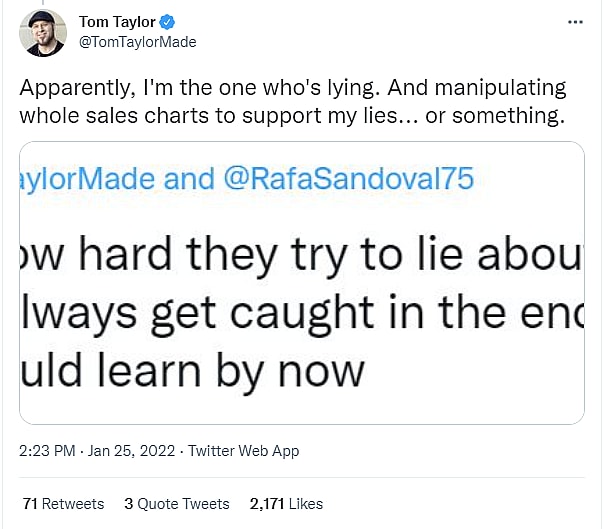Click the 'whole sales charts to support' line
Viewport: 605px width, 529px height.
click(x=292, y=115)
